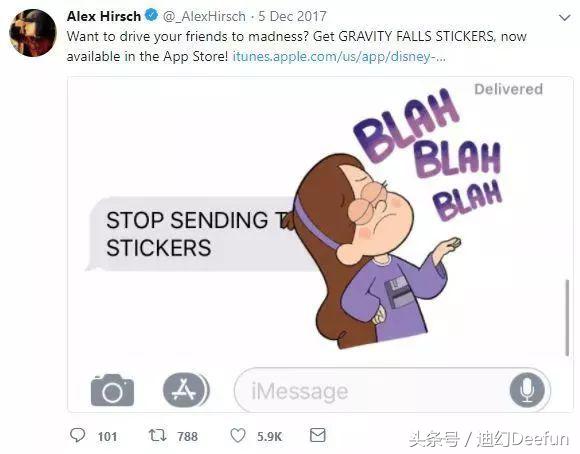Click the blue verified badge
This screenshot has height=454, width=580.
[x=151, y=16]
